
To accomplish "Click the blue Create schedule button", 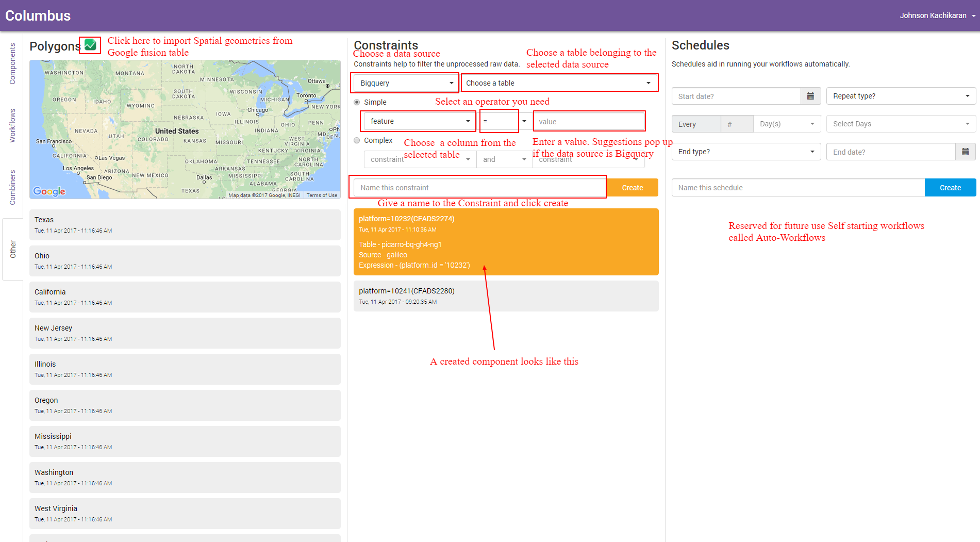I will pos(950,188).
